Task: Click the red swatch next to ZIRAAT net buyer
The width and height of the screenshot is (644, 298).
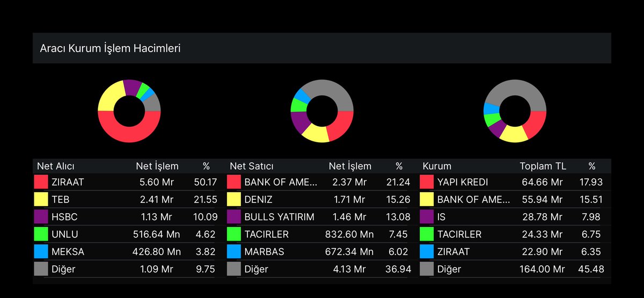Action: [x=41, y=182]
